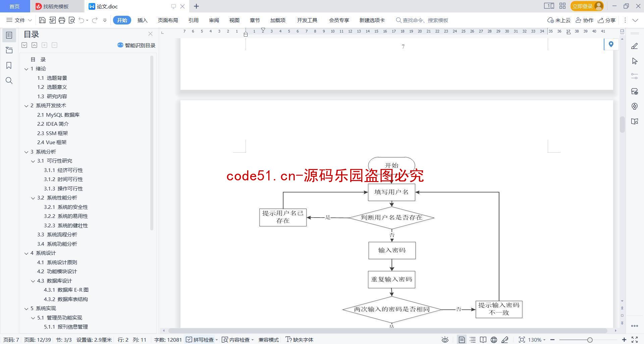
Task: Open the reading mode icon in right sidebar
Action: (x=634, y=121)
